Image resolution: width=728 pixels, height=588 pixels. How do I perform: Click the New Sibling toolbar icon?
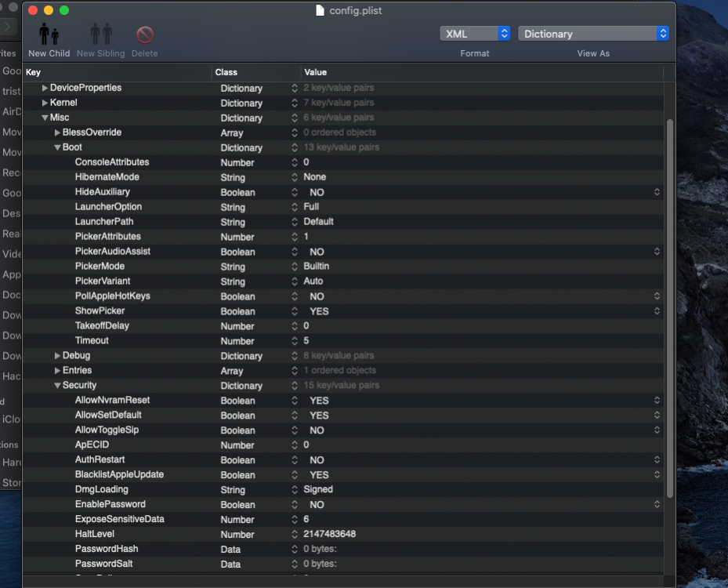(x=101, y=34)
